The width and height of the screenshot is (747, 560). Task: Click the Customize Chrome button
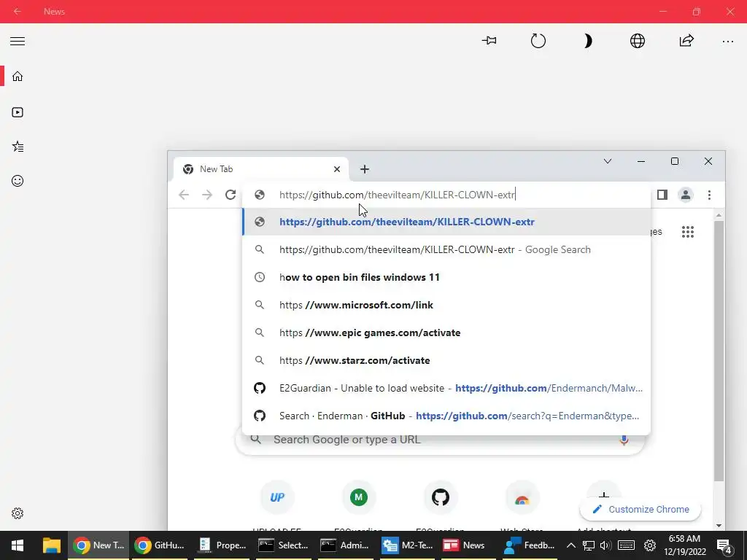(x=640, y=509)
